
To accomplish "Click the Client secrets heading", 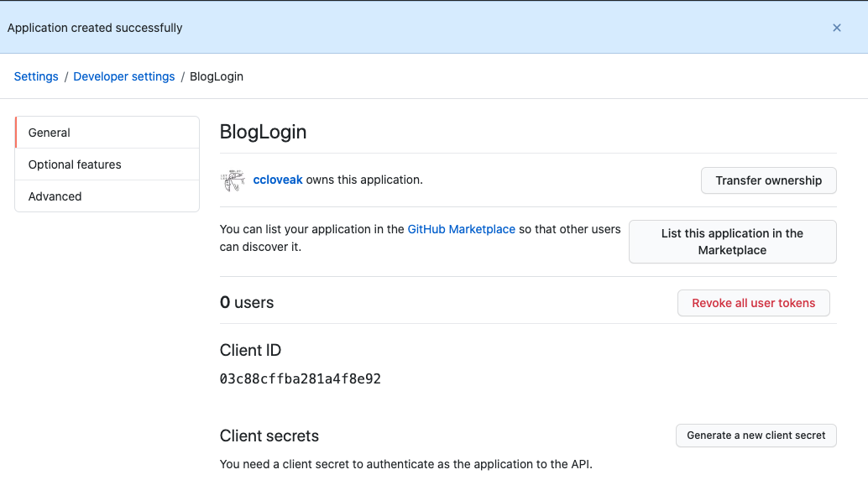I will tap(269, 436).
